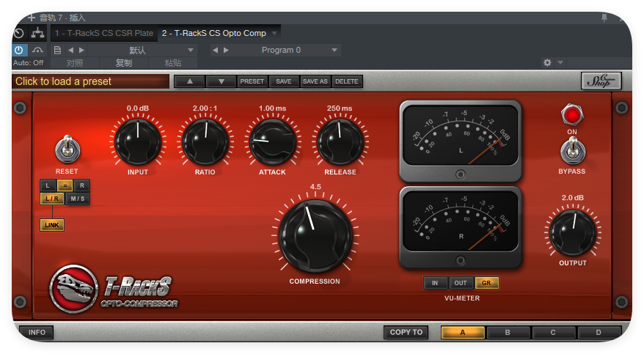Open the PRESET menu button
The height and width of the screenshot is (354, 644).
click(x=252, y=81)
